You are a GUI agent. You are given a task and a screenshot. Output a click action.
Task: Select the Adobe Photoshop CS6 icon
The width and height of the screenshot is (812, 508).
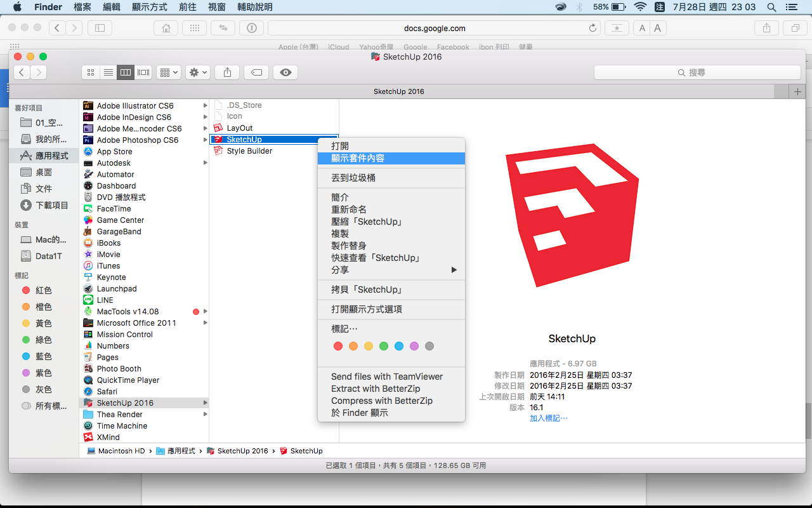pyautogui.click(x=88, y=140)
